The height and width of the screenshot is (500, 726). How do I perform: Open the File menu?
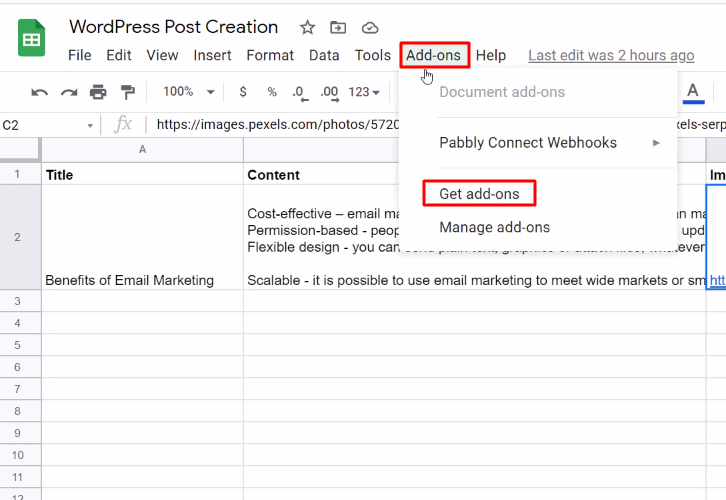coord(80,55)
